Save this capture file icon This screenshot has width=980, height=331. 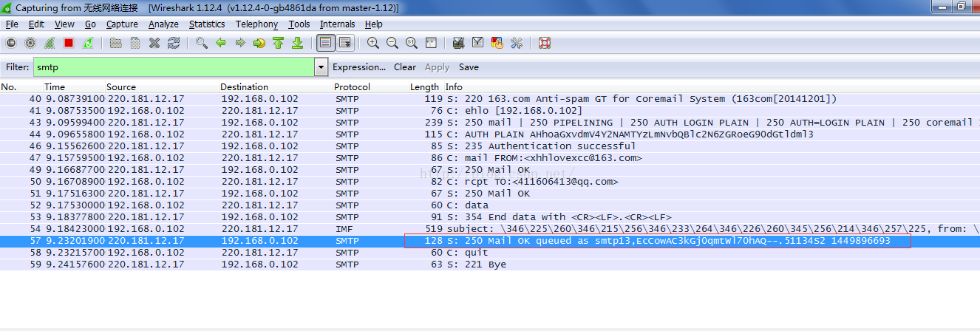click(x=135, y=43)
